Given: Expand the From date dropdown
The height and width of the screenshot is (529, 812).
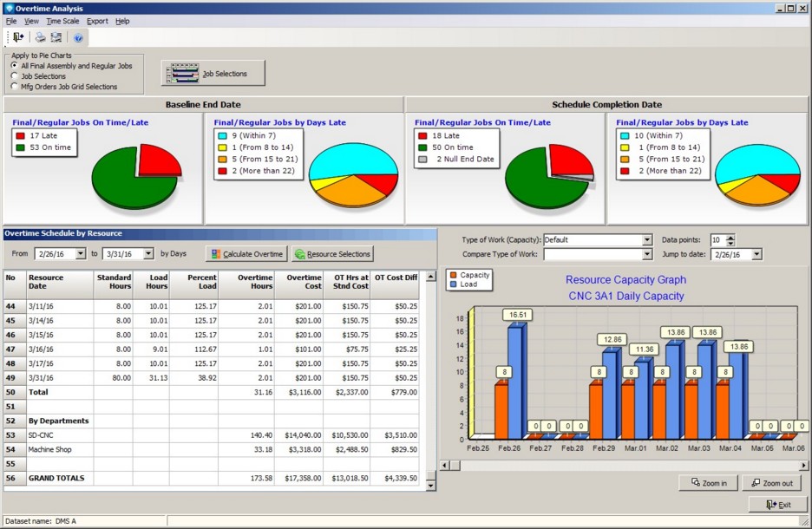Looking at the screenshot, I should (x=81, y=254).
